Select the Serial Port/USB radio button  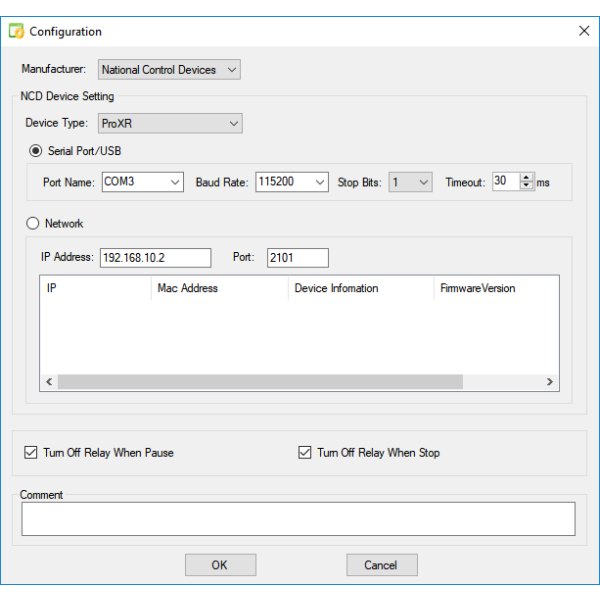click(36, 151)
